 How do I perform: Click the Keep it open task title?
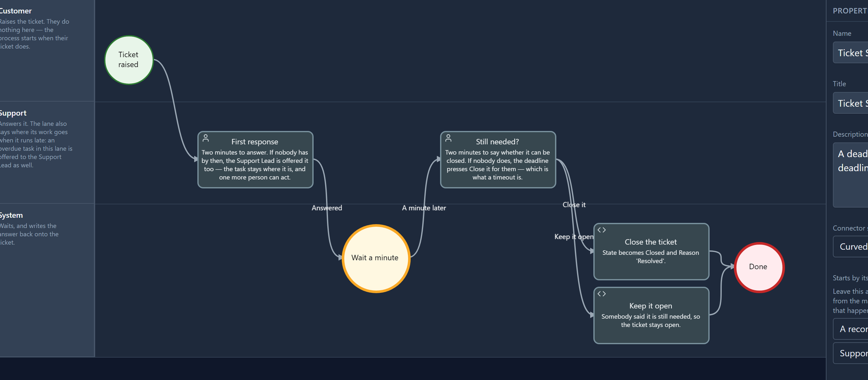pos(651,306)
